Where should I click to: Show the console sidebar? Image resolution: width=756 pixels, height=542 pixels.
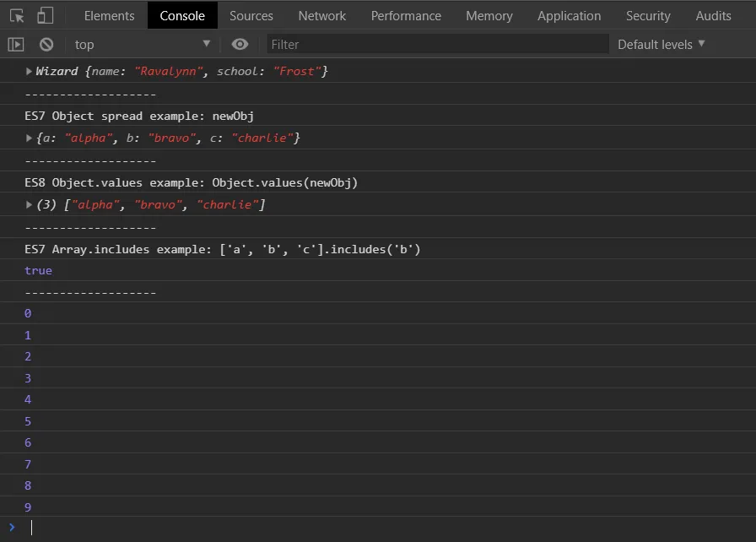(16, 45)
